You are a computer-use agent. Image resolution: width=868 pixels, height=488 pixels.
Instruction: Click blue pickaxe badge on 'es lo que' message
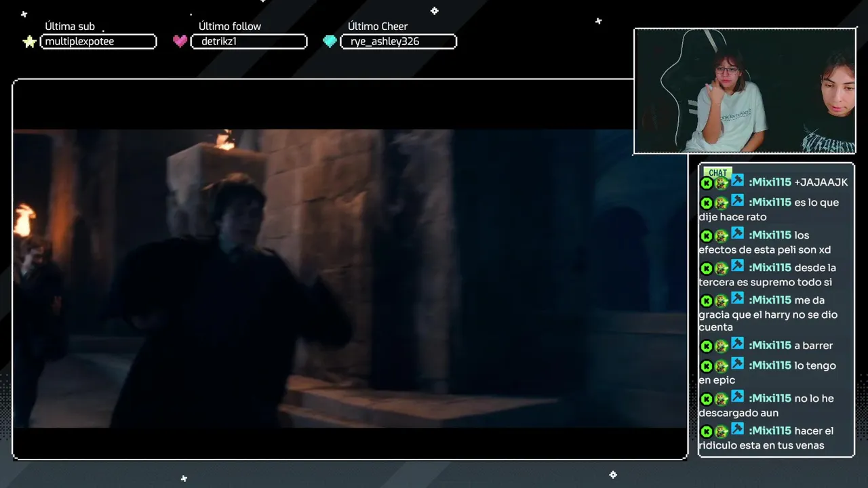(737, 201)
